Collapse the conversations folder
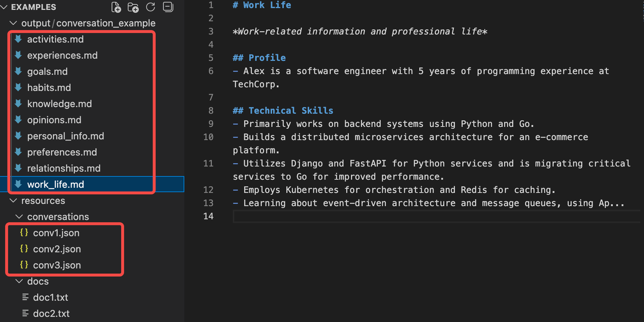Screen dimensions: 644x322 click(x=20, y=217)
